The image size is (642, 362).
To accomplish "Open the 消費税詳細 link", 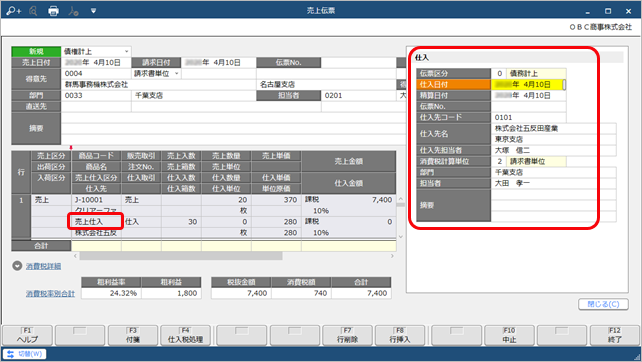I will tap(43, 266).
